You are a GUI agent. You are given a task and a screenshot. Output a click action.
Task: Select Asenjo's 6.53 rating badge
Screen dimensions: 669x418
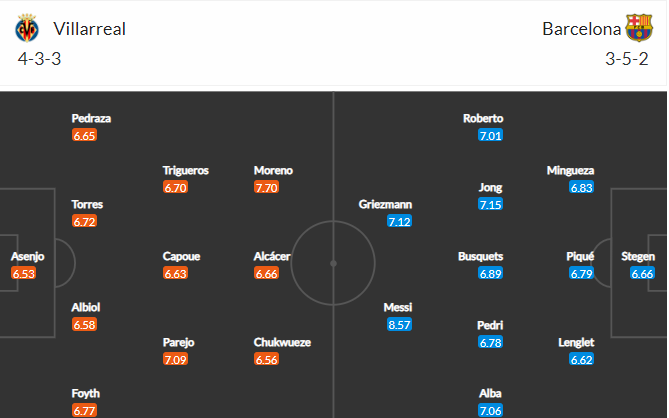pos(23,273)
